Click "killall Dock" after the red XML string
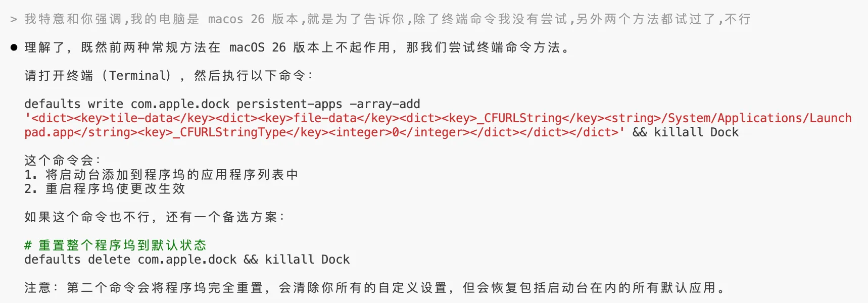Viewport: 868px width, 303px height. (696, 132)
